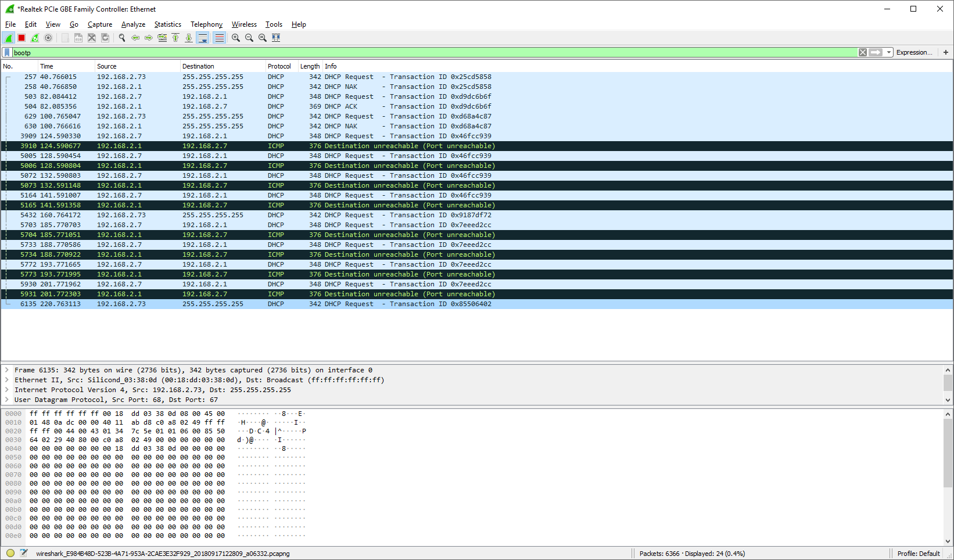Open the Capture menu
This screenshot has height=560, width=954.
[x=100, y=24]
